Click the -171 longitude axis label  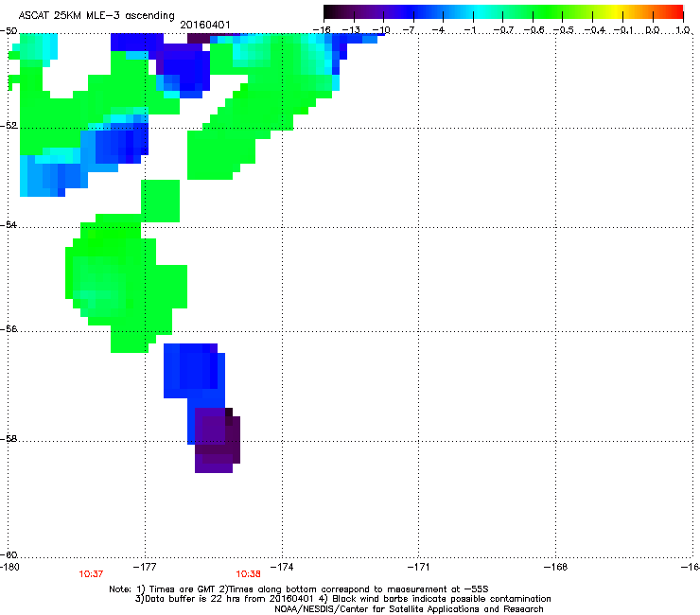point(418,567)
